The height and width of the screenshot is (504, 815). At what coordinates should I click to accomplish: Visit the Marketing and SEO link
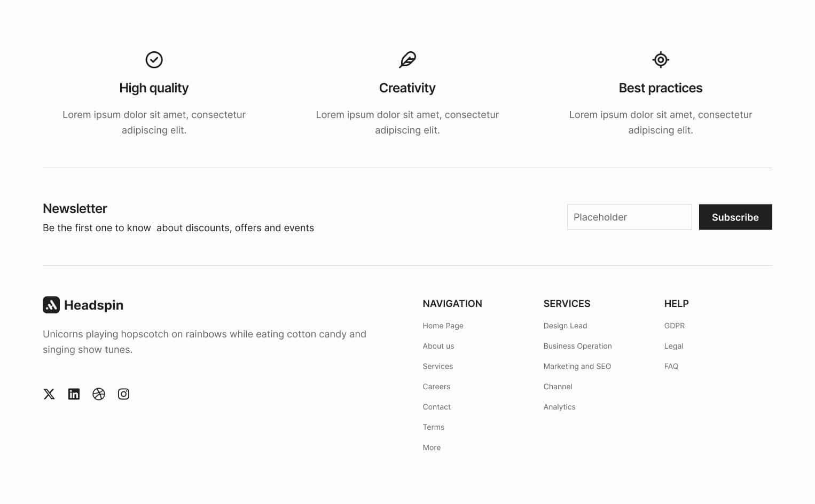(x=577, y=366)
